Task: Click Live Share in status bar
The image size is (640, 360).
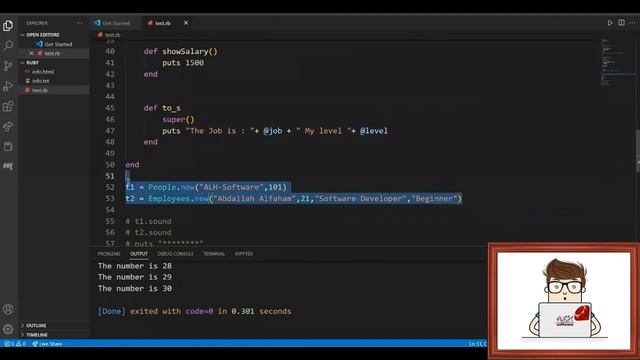Action: [x=47, y=344]
